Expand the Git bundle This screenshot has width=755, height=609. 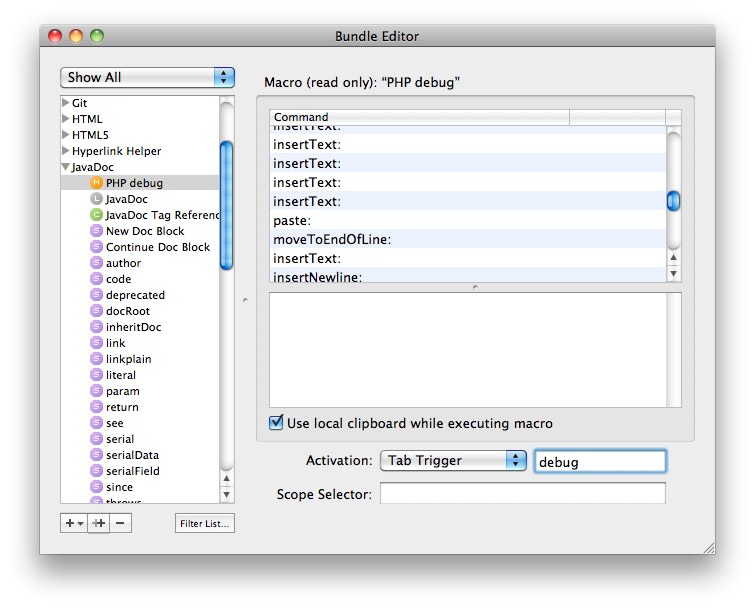click(x=65, y=103)
